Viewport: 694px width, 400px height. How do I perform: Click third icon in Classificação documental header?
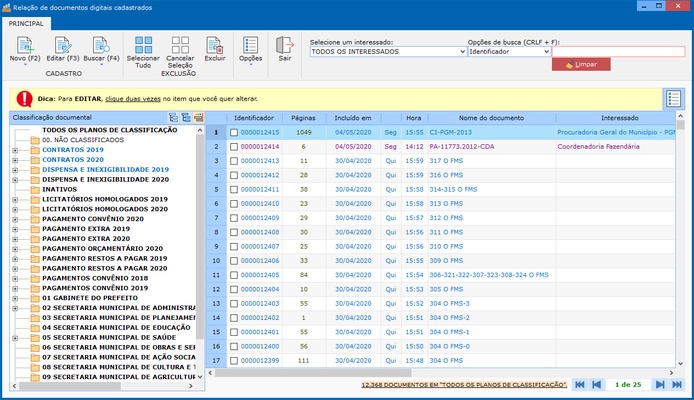pyautogui.click(x=199, y=117)
